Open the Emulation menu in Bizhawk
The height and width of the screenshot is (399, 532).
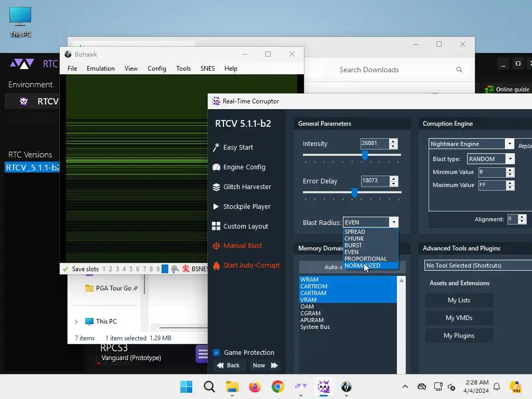[101, 69]
